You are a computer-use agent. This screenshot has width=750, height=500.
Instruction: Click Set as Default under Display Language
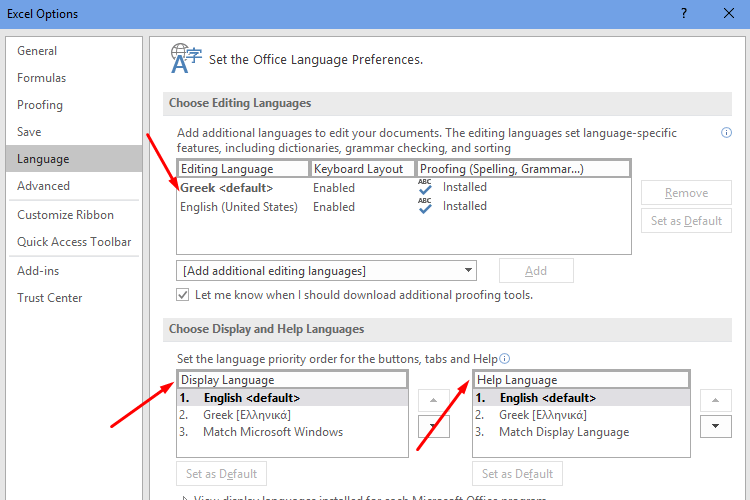click(221, 474)
